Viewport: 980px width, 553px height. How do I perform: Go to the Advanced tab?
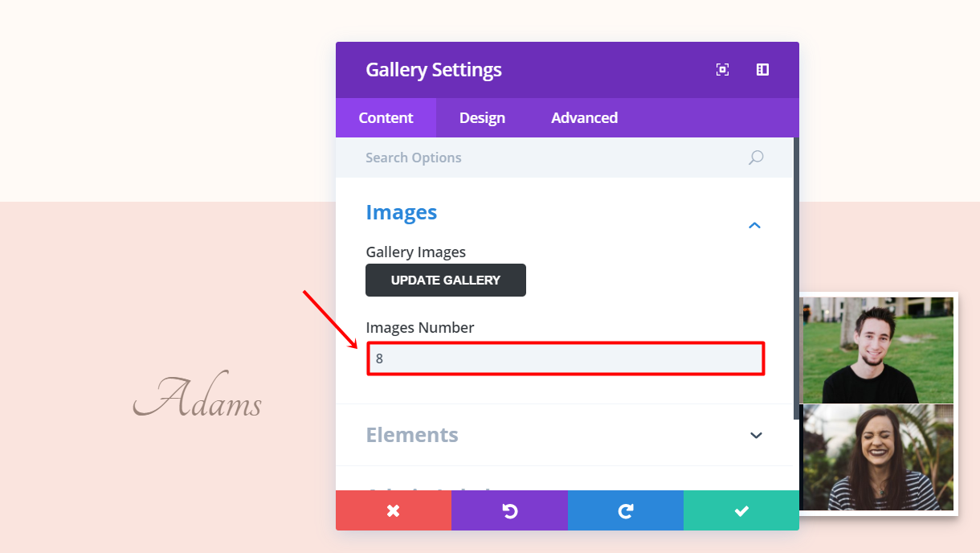pos(584,118)
